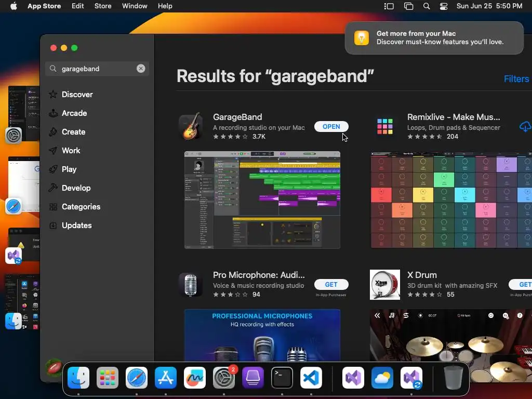View GarageBand screenshot preview
This screenshot has width=532, height=399.
pos(262,200)
